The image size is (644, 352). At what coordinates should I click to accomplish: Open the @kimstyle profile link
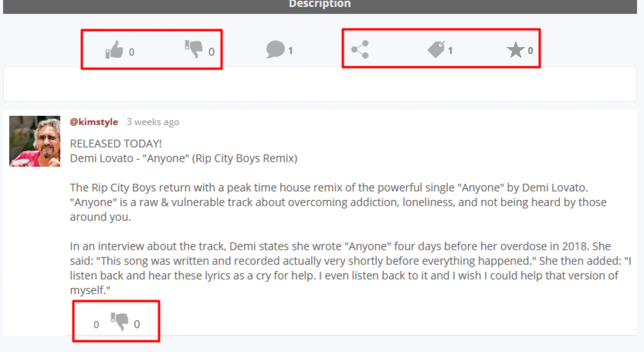point(94,122)
